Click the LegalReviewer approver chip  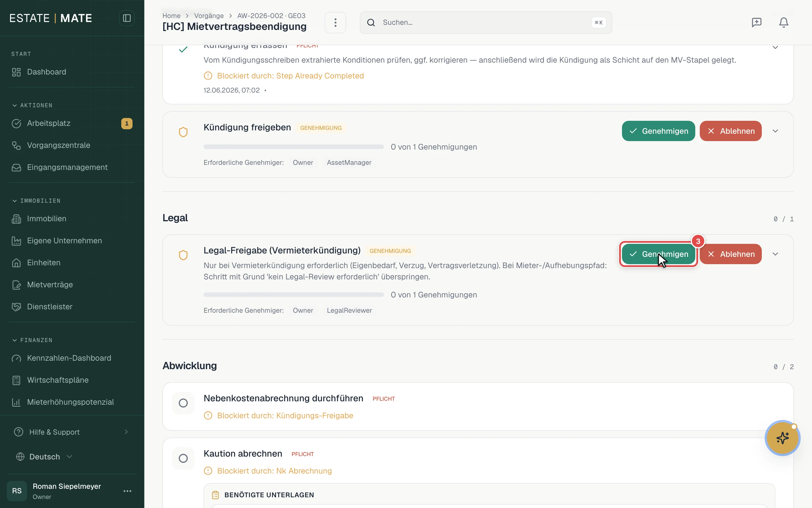coord(349,310)
